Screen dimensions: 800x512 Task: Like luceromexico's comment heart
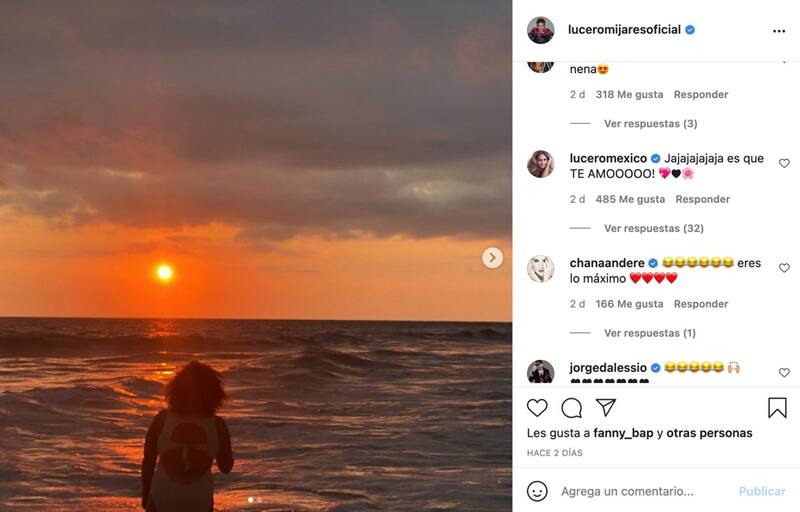click(x=784, y=163)
